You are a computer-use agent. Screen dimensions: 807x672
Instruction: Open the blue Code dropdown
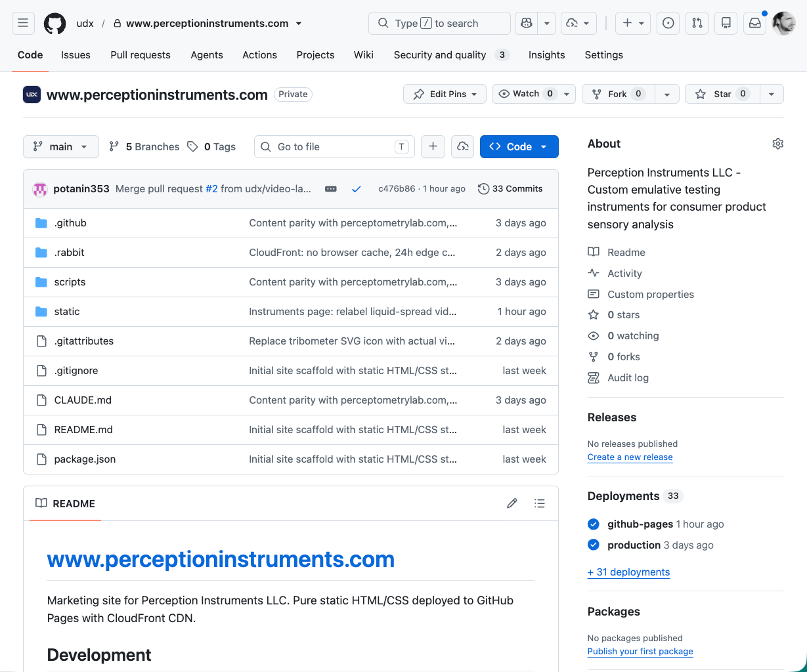coord(519,147)
